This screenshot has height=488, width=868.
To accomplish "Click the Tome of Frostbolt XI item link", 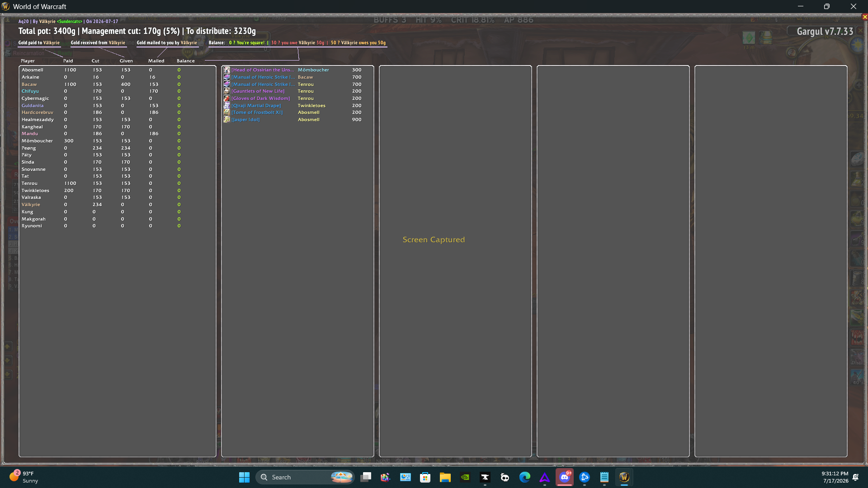I will pyautogui.click(x=257, y=113).
